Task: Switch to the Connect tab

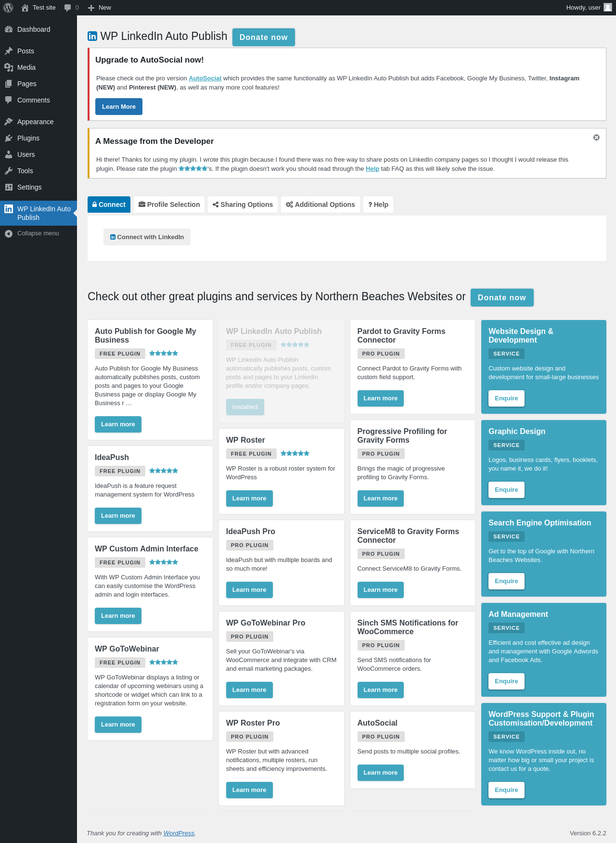Action: coord(109,204)
